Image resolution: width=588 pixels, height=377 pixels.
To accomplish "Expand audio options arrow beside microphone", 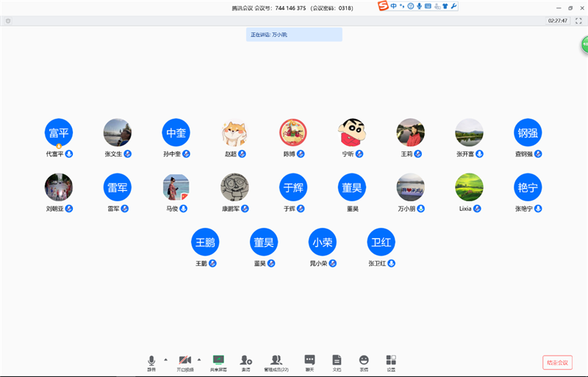I will click(x=165, y=359).
